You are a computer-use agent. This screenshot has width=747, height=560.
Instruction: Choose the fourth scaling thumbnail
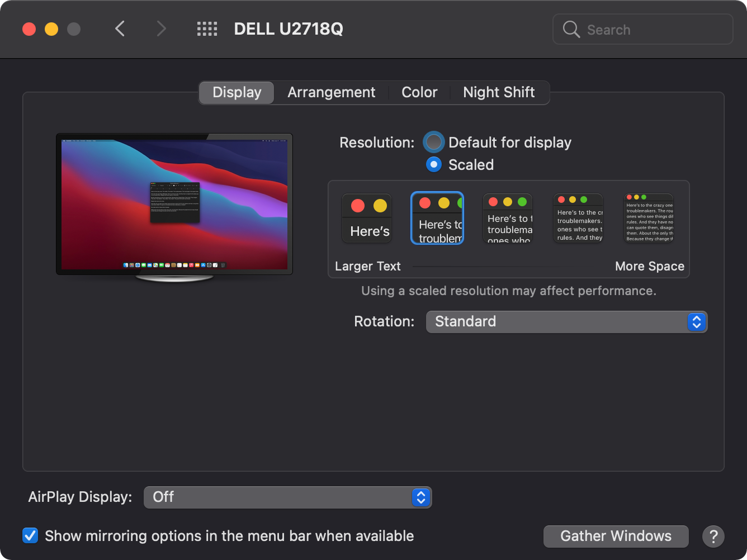click(x=578, y=218)
